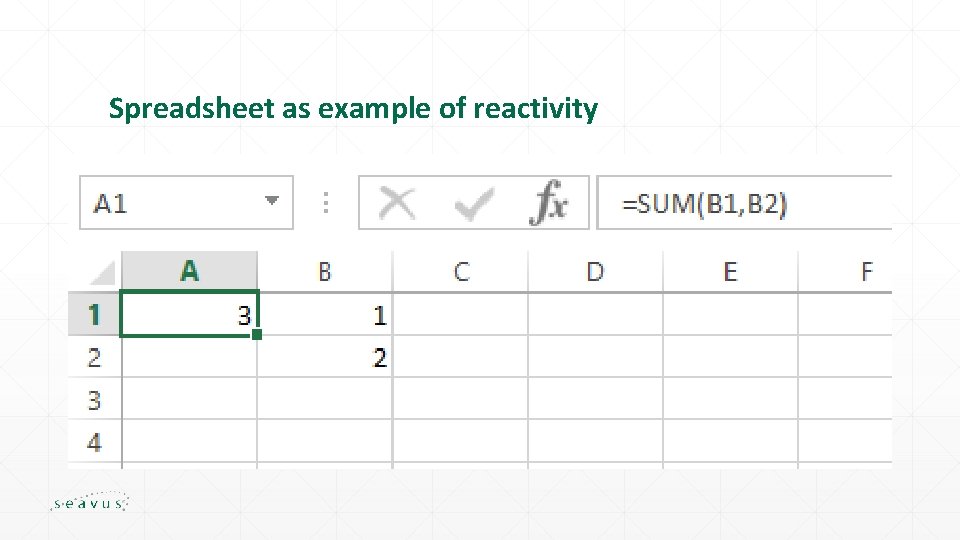Select row 1 header

point(94,314)
